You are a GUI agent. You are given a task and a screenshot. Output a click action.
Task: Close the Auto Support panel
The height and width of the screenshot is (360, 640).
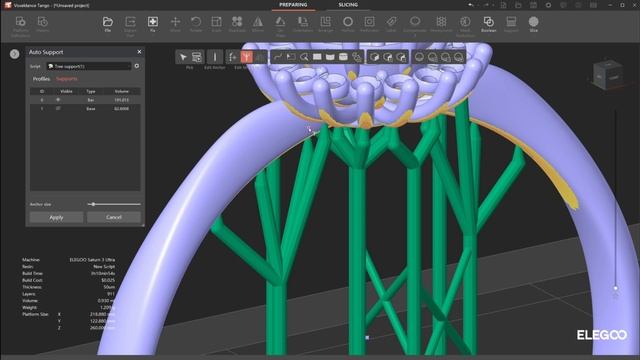pos(139,52)
